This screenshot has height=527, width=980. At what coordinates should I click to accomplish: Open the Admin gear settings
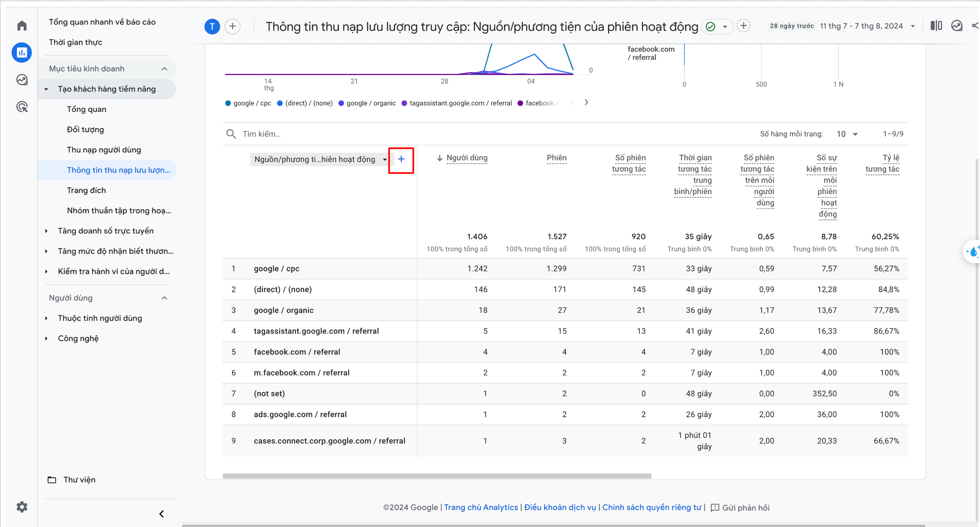coord(22,507)
